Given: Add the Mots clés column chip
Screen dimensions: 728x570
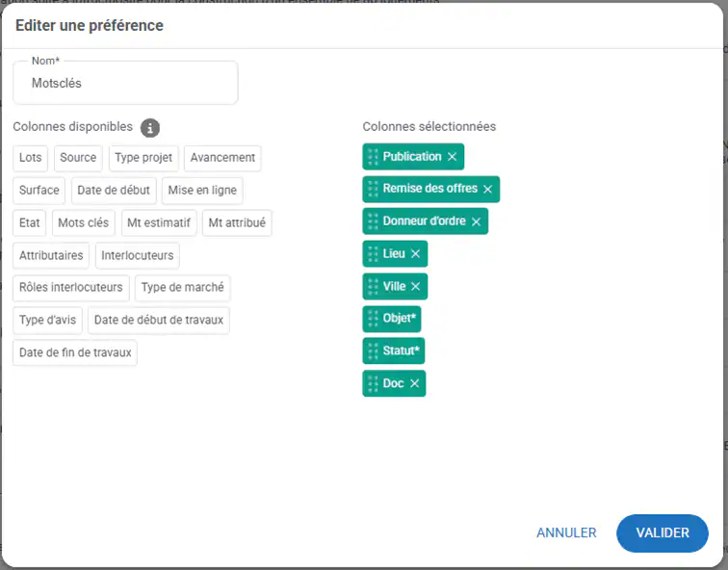Looking at the screenshot, I should pos(83,223).
